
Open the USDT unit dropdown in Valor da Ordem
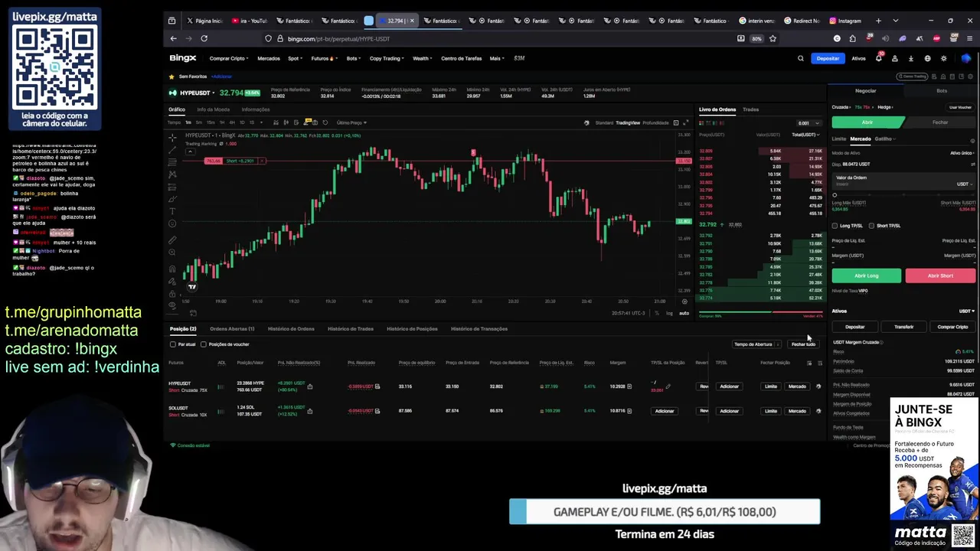coord(965,184)
